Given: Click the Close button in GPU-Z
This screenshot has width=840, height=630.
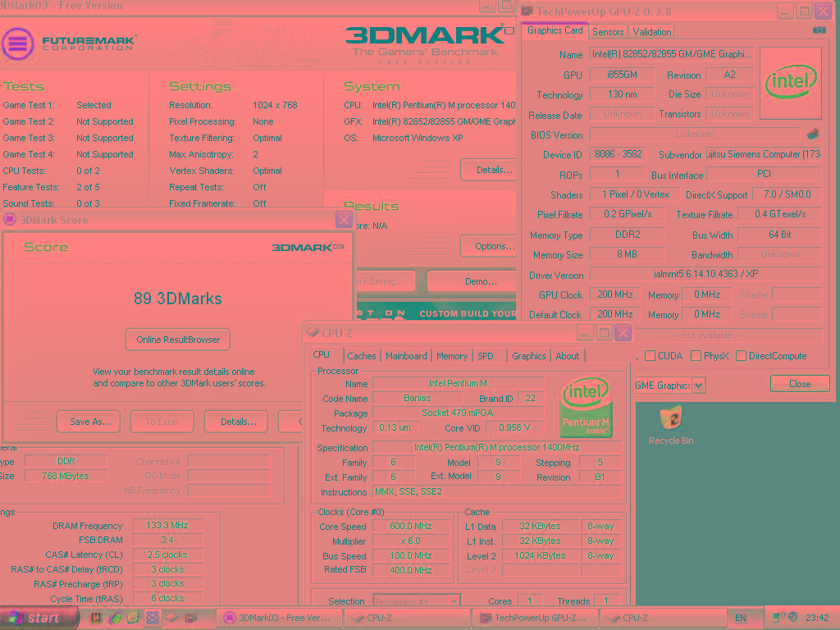Looking at the screenshot, I should [x=800, y=384].
